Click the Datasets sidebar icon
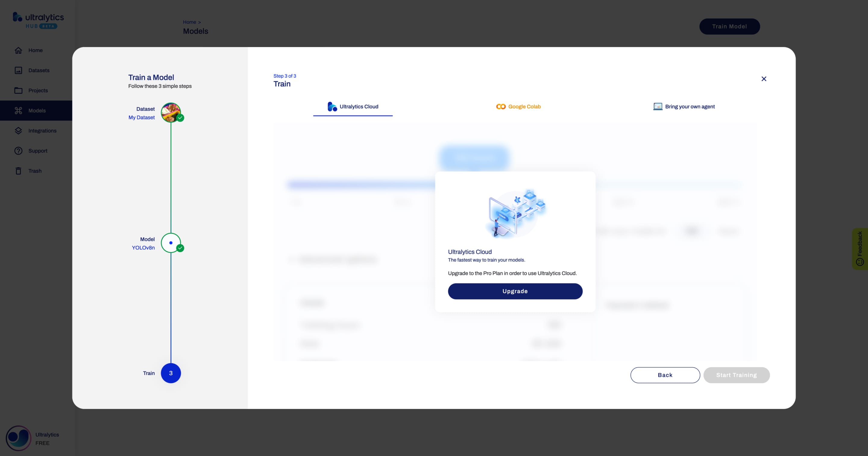Viewport: 868px width, 456px height. [x=18, y=70]
